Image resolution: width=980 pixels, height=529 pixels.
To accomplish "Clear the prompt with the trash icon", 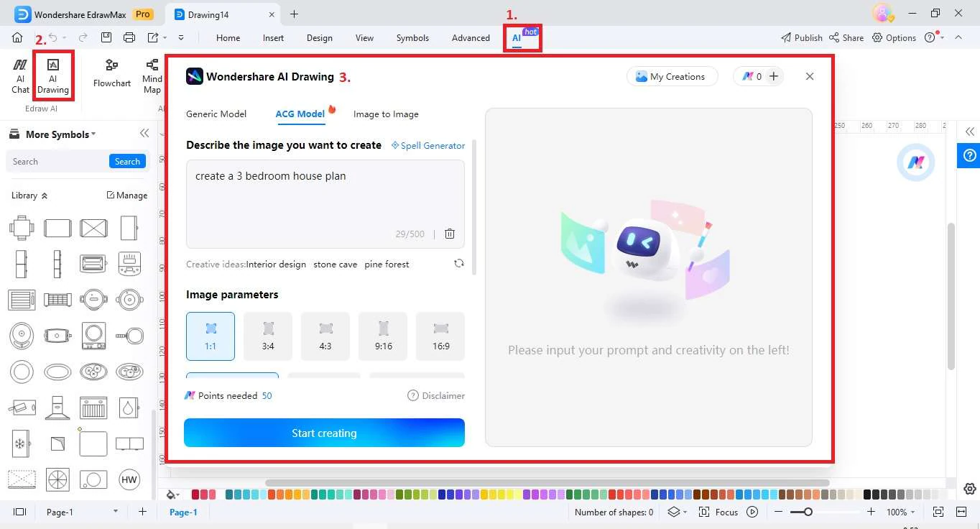I will pyautogui.click(x=450, y=234).
